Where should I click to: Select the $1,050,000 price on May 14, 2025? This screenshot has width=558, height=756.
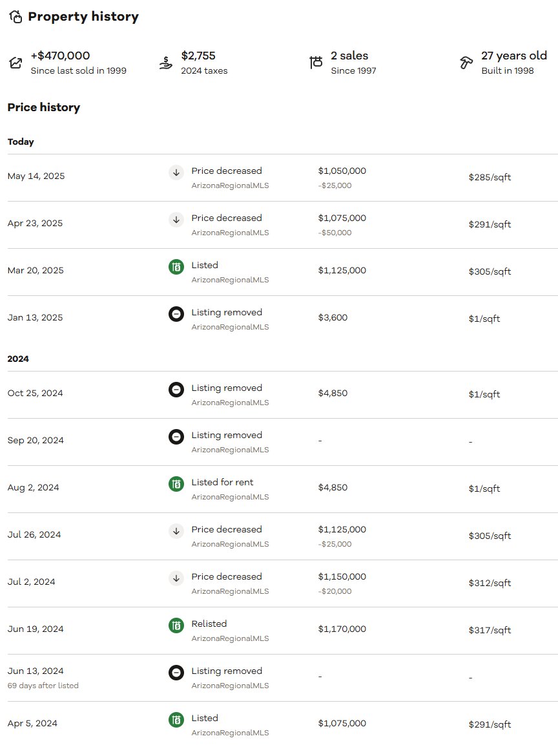[x=342, y=171]
